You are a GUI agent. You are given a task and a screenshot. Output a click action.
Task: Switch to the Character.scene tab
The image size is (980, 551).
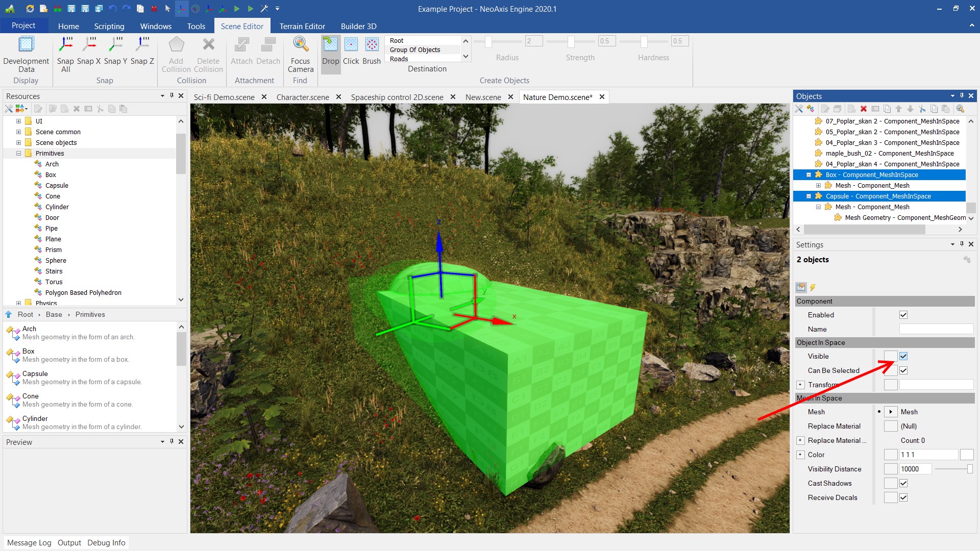coord(302,97)
